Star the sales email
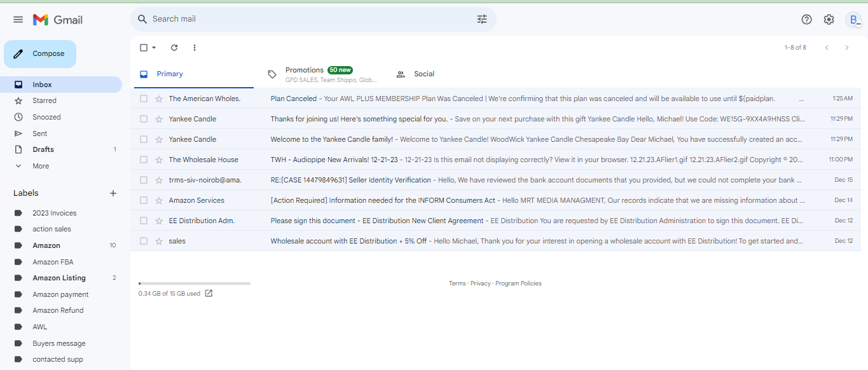The image size is (868, 370). pyautogui.click(x=159, y=241)
